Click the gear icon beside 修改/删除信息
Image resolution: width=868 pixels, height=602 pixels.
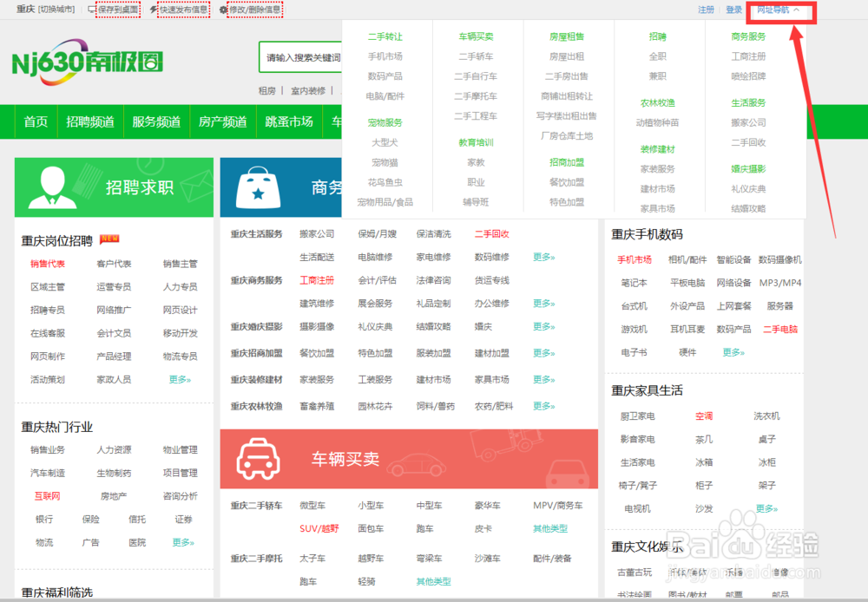[x=223, y=9]
